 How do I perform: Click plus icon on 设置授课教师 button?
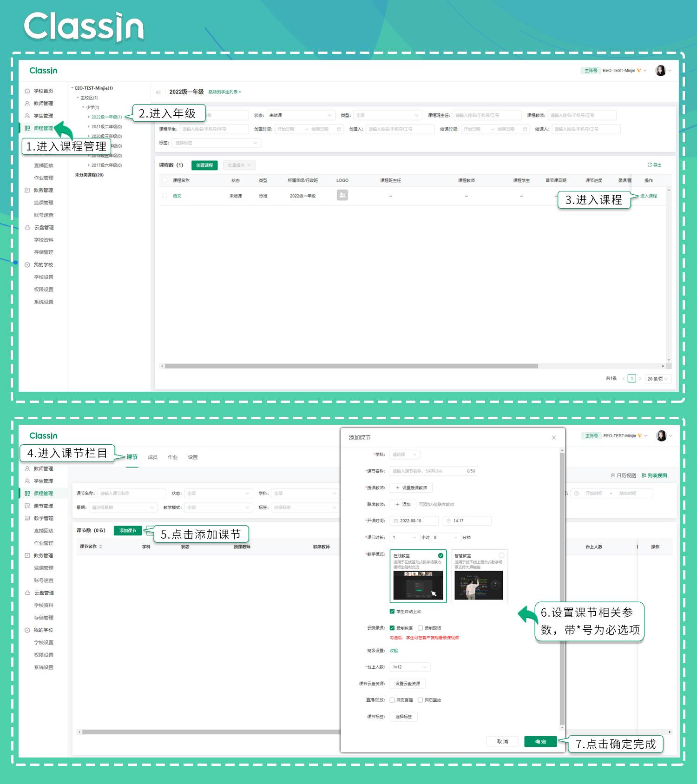(397, 488)
